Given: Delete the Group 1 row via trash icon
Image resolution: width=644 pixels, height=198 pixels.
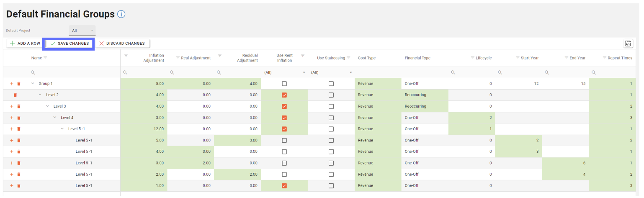Looking at the screenshot, I should coord(19,84).
